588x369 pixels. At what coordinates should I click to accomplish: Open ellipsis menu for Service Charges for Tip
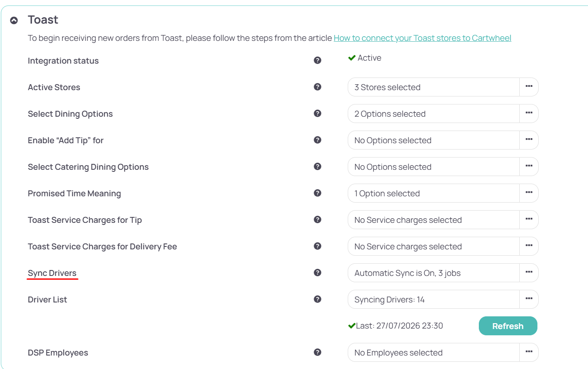(x=529, y=219)
